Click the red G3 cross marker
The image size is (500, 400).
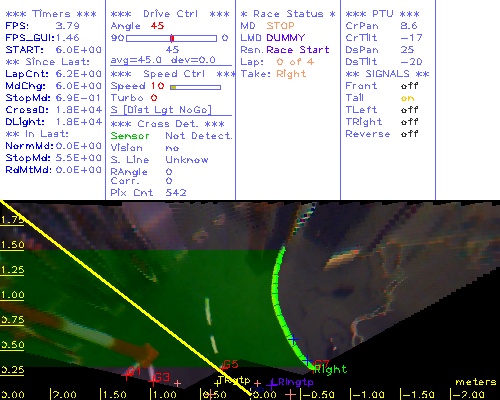click(x=153, y=381)
